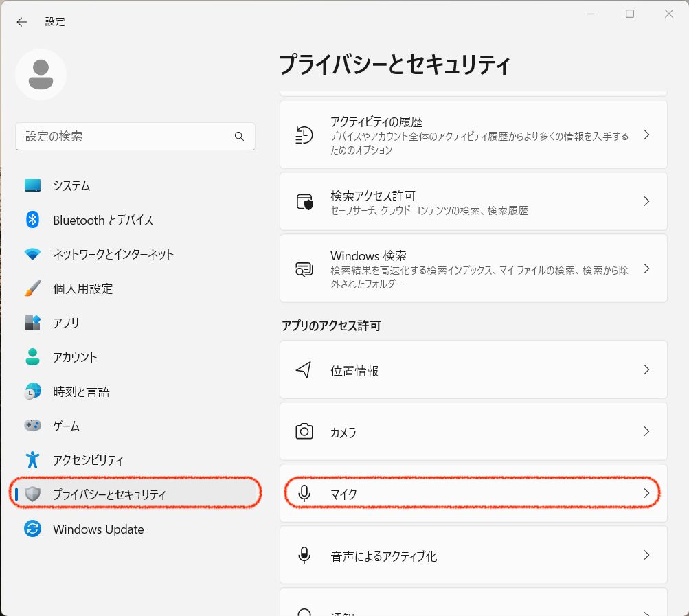Click the 時刻と言語 globe clock icon
The image size is (689, 616).
point(32,391)
